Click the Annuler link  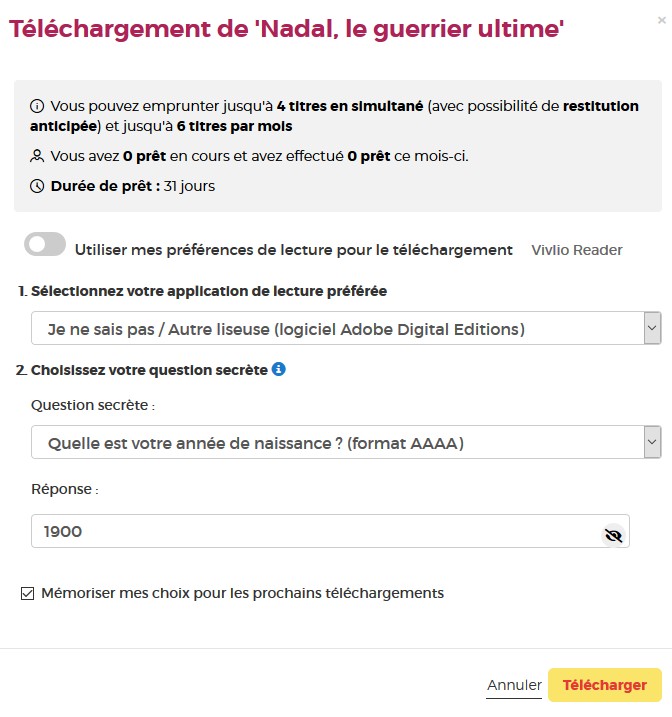click(x=514, y=685)
